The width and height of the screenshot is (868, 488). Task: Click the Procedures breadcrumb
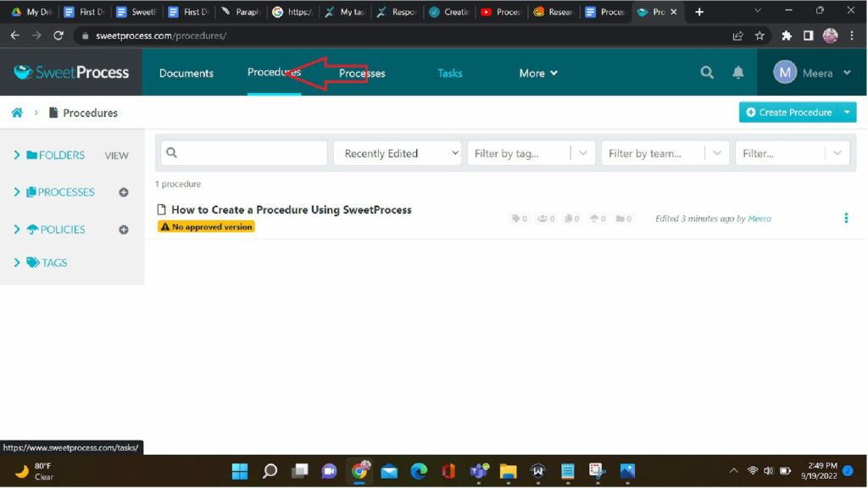pos(90,113)
